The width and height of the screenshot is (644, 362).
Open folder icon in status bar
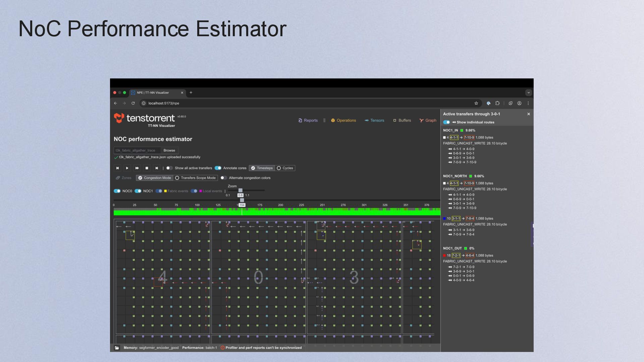(117, 348)
